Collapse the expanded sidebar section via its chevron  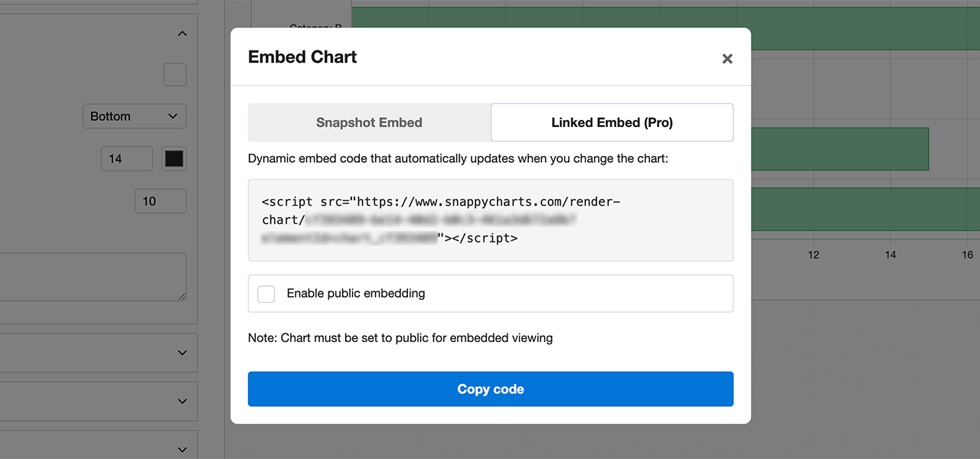tap(182, 33)
